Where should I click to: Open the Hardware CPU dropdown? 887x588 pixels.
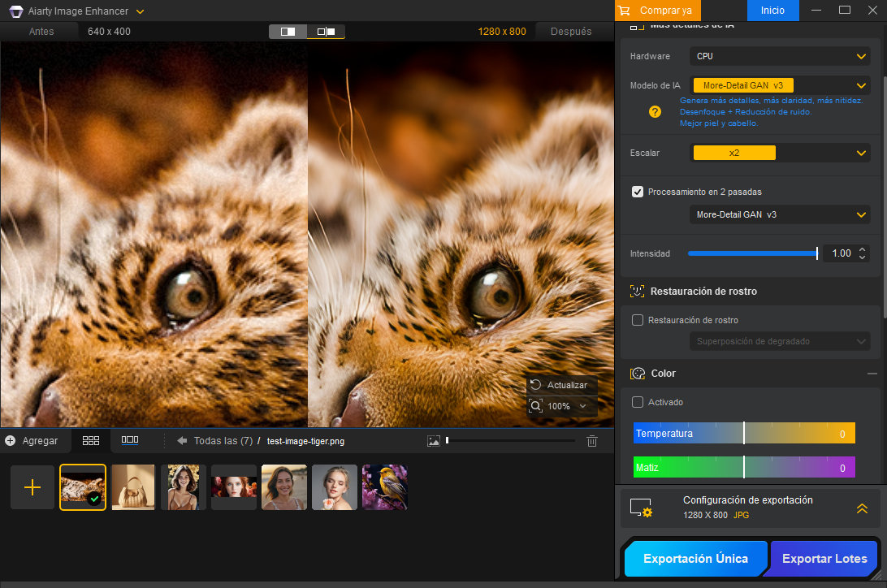pos(779,56)
